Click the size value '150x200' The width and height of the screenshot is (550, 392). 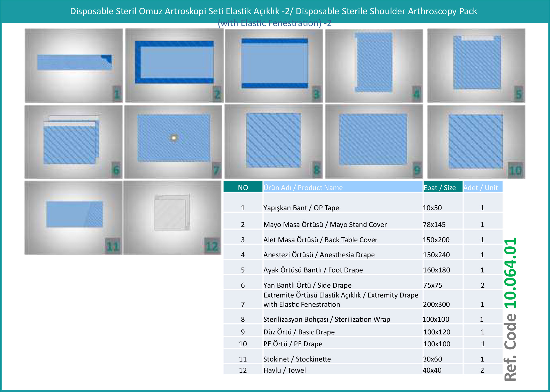[436, 240]
